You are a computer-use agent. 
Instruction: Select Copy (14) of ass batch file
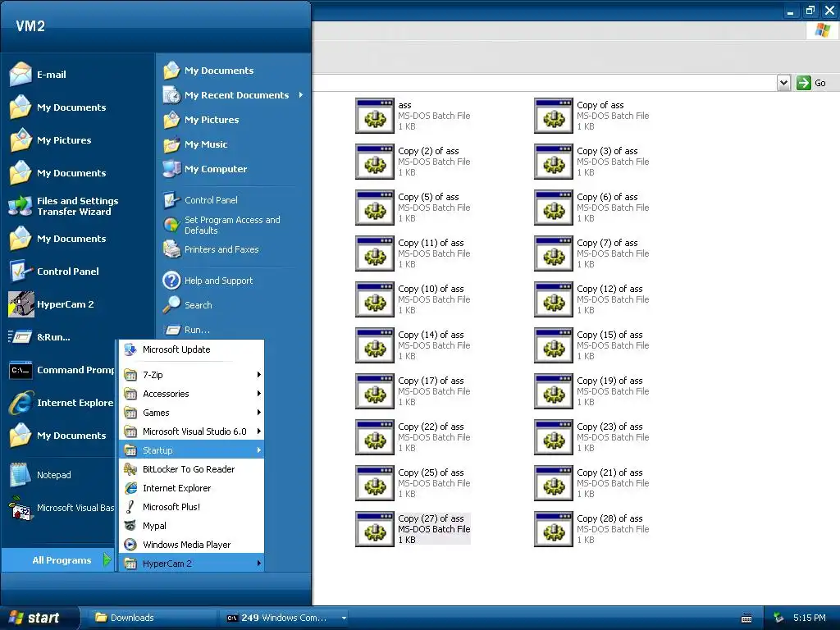click(413, 345)
